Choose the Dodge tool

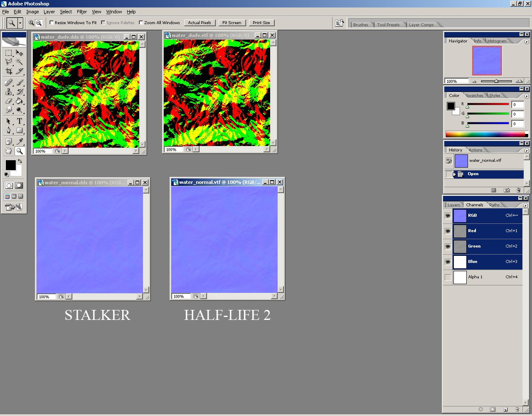[19, 110]
